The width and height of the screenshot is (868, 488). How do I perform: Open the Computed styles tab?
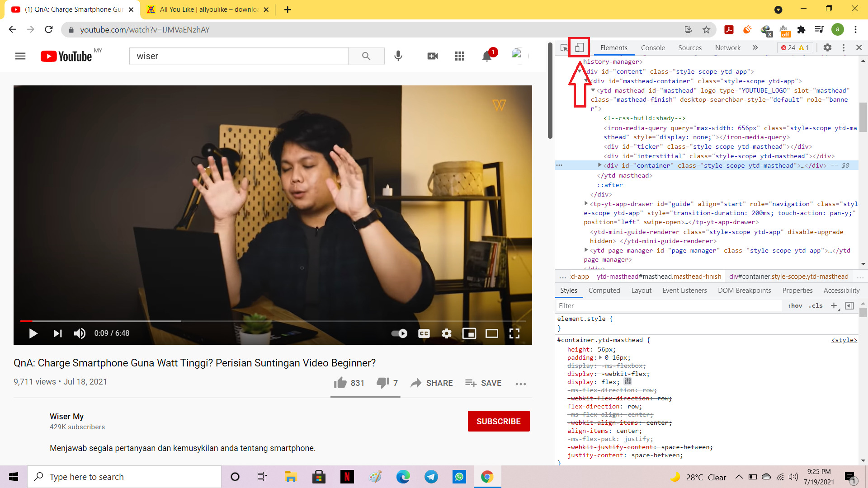[x=604, y=291]
